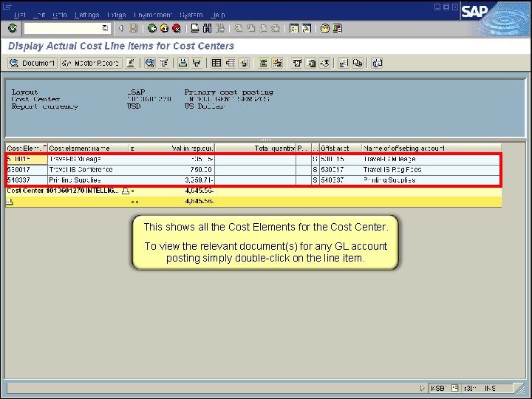Click the Total sigma icon
Viewport: 532px width, 399px height.
[263, 63]
